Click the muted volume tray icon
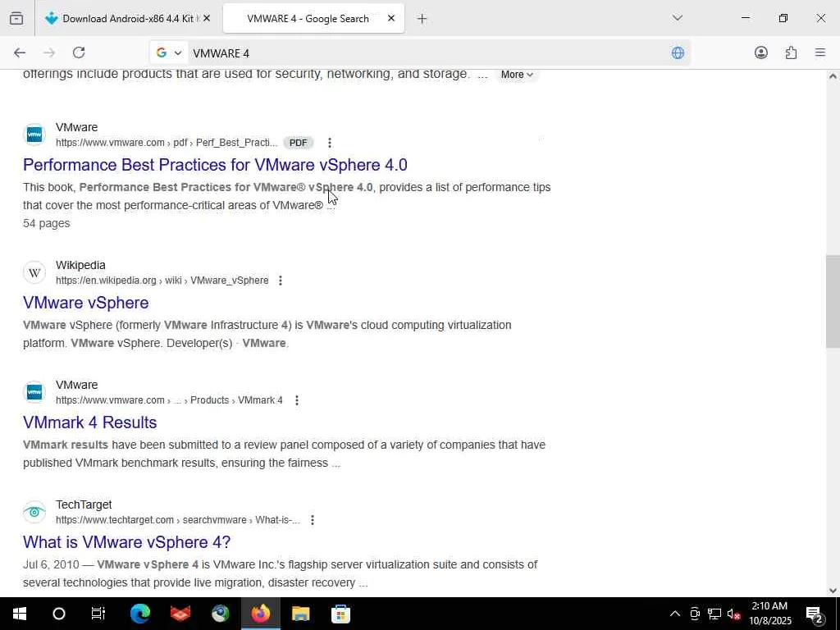 coord(734,614)
